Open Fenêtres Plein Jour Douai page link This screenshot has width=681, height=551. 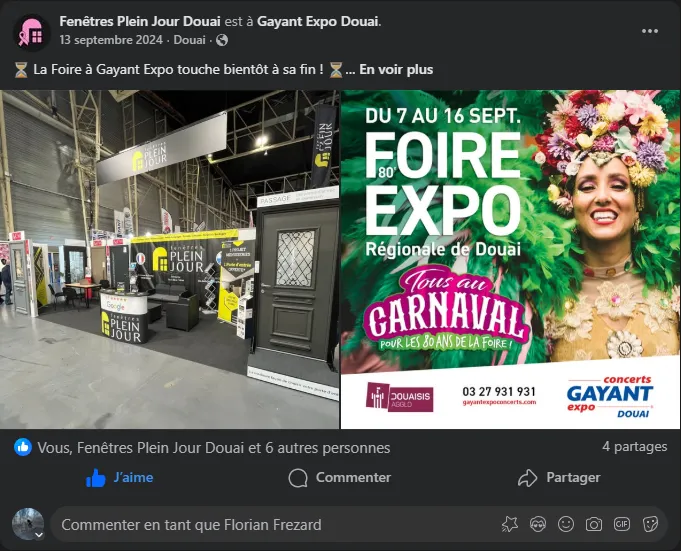point(140,21)
